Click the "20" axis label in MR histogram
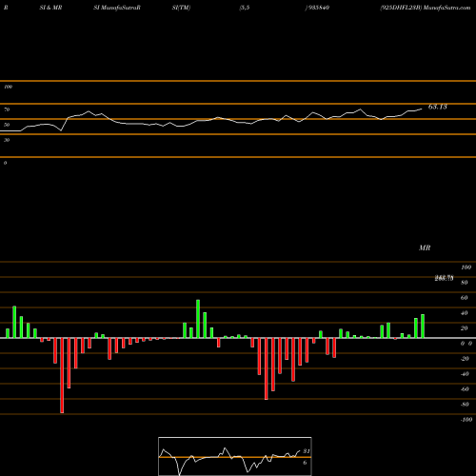The image size is (476, 476). click(x=465, y=328)
